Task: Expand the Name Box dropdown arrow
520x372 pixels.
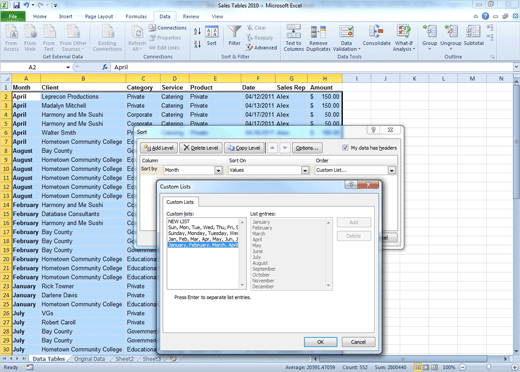Action: tap(68, 67)
